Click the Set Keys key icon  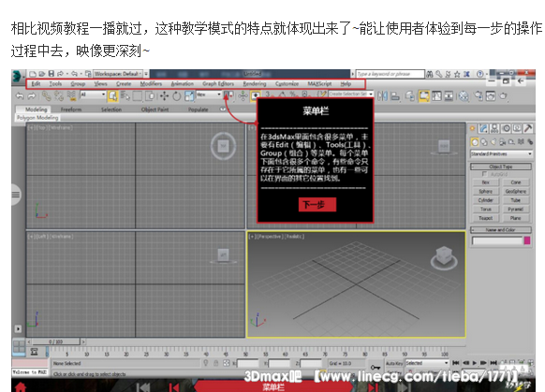(375, 367)
